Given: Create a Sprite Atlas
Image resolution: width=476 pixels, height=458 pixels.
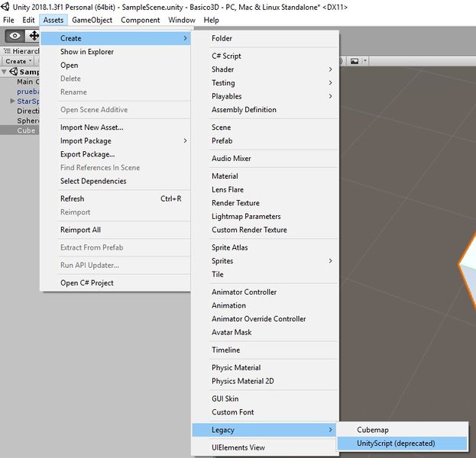Looking at the screenshot, I should coord(265,247).
